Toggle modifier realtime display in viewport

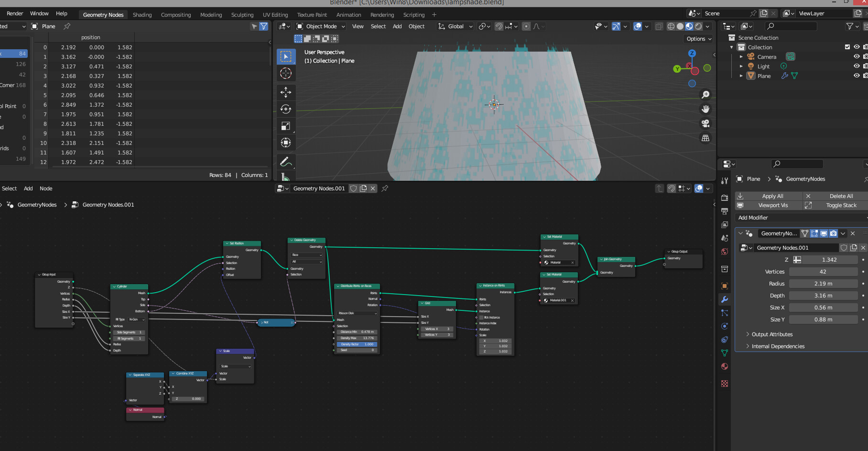point(824,233)
